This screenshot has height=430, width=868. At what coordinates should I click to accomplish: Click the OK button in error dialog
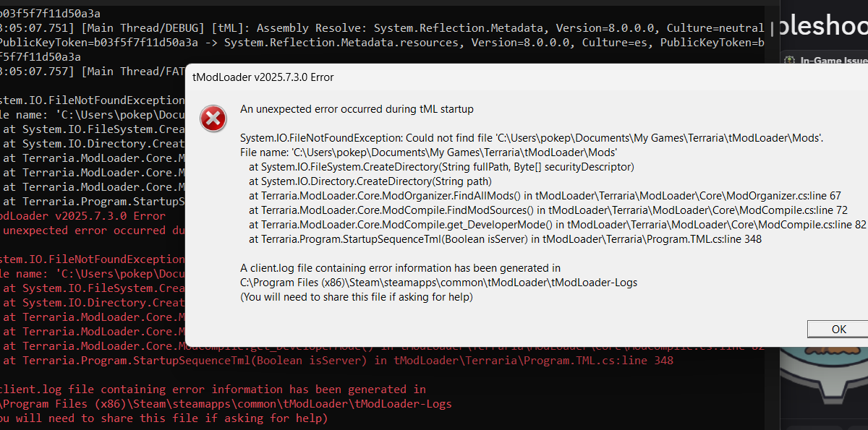pos(838,329)
